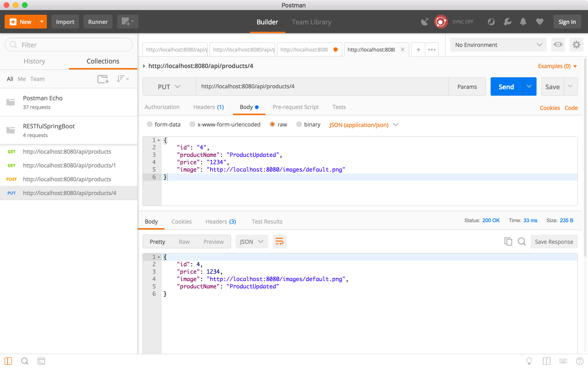Viewport: 588px width, 368px height.
Task: Click the lightbulb icon in status bar
Action: coord(529,361)
